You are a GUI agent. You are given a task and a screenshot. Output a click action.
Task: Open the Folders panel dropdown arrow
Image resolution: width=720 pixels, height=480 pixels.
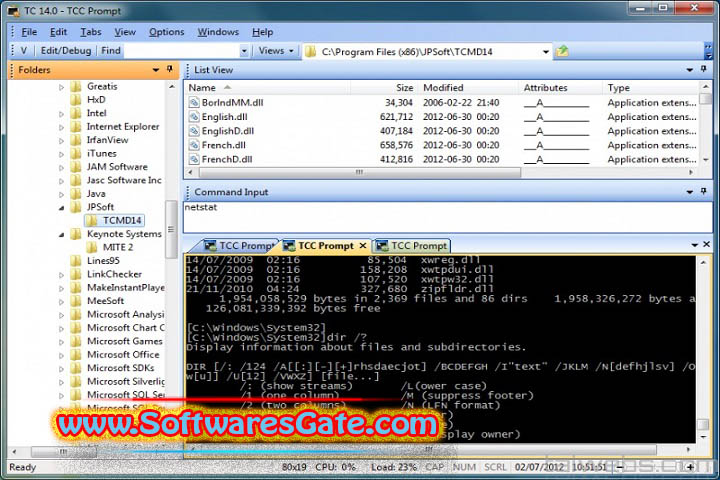(156, 70)
